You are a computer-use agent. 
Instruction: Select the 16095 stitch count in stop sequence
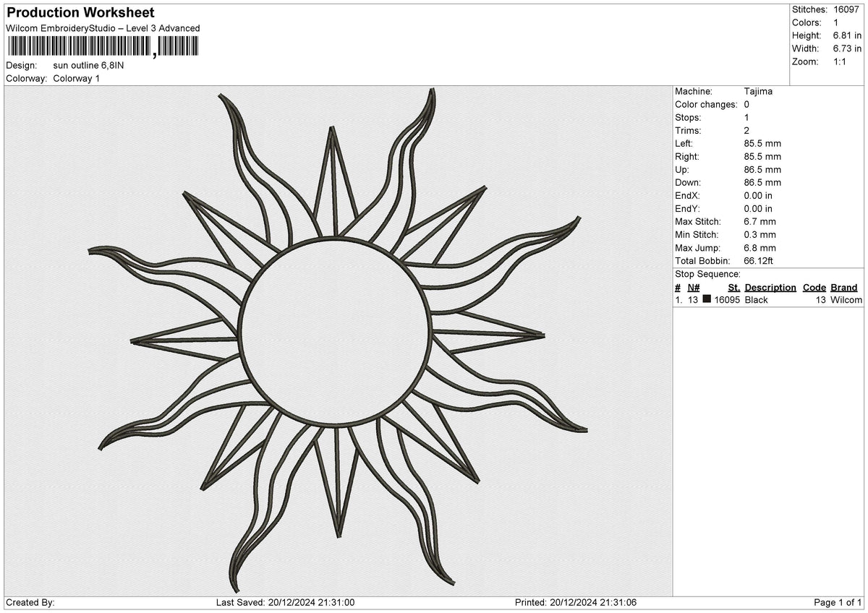coord(727,299)
